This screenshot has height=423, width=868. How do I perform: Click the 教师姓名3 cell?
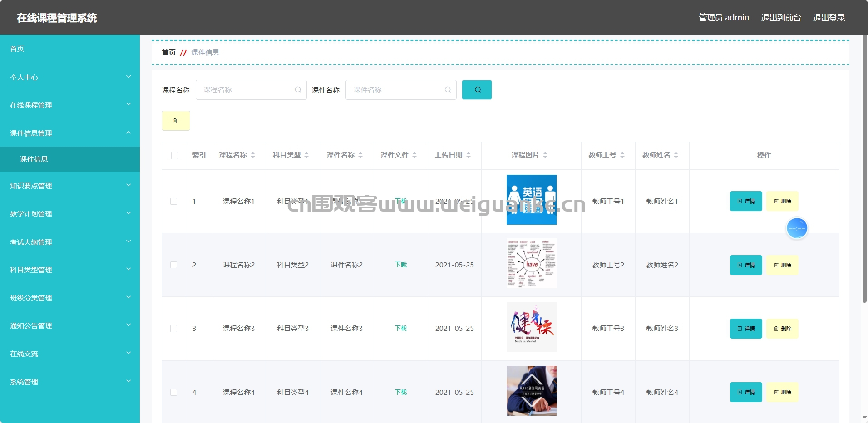click(662, 329)
